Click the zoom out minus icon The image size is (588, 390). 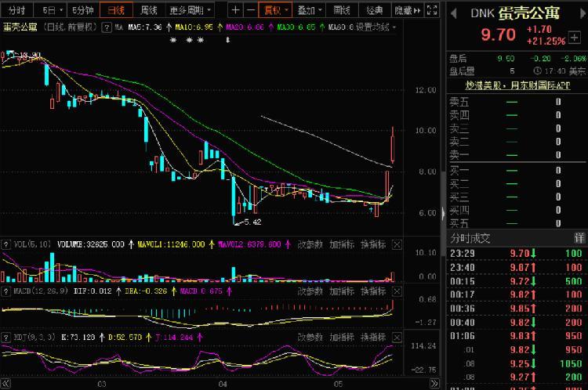pyautogui.click(x=250, y=11)
